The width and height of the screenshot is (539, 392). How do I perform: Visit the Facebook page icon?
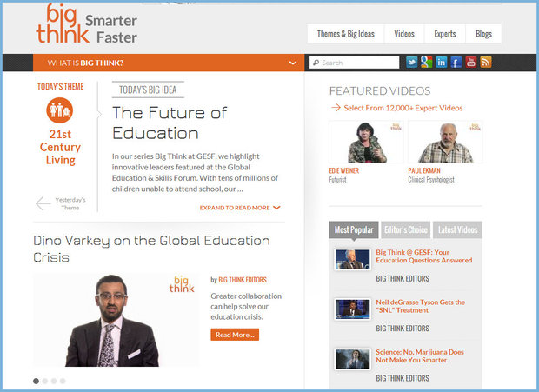[x=456, y=63]
